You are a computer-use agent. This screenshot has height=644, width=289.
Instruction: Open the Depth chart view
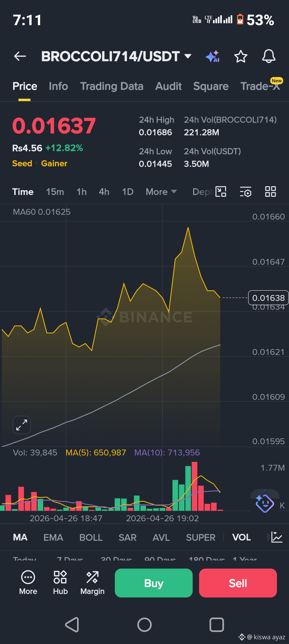(203, 192)
